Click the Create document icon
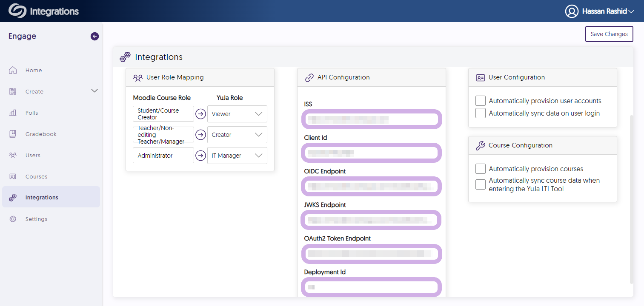 (13, 91)
